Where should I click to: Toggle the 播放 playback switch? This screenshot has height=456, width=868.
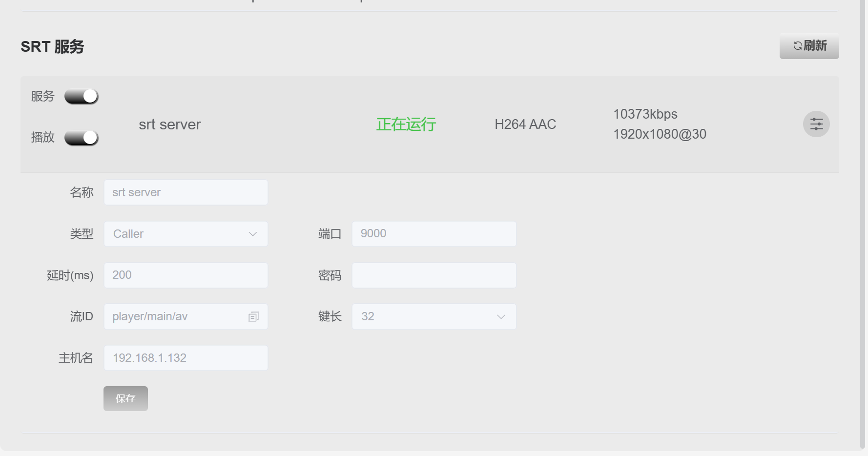pyautogui.click(x=82, y=138)
